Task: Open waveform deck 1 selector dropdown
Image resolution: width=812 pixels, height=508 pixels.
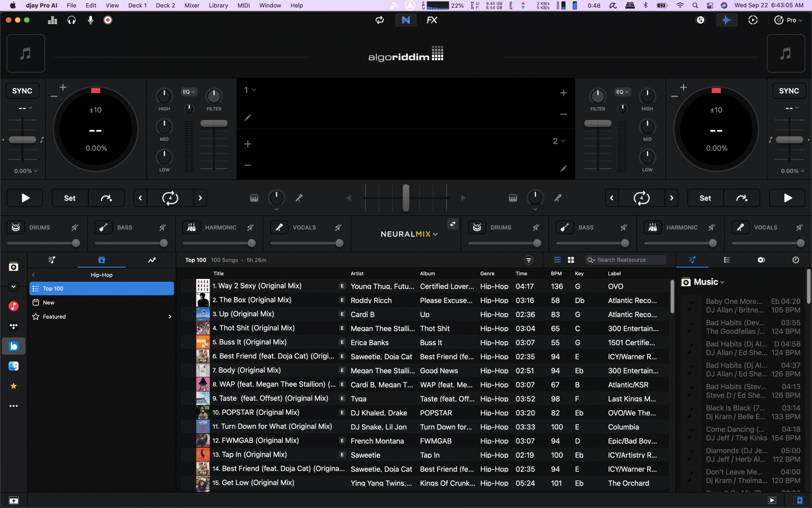Action: [250, 90]
